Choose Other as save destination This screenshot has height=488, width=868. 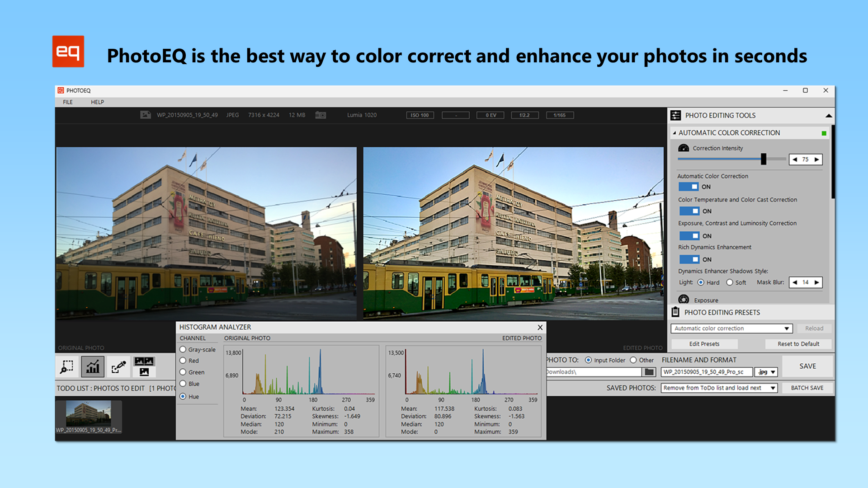click(633, 360)
